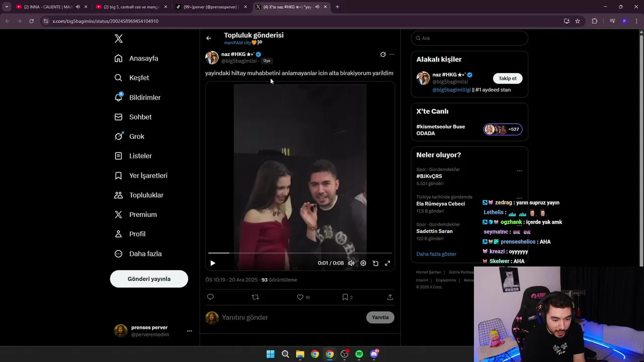Toggle picture-in-picture on the video
The width and height of the screenshot is (644, 362).
pyautogui.click(x=375, y=263)
